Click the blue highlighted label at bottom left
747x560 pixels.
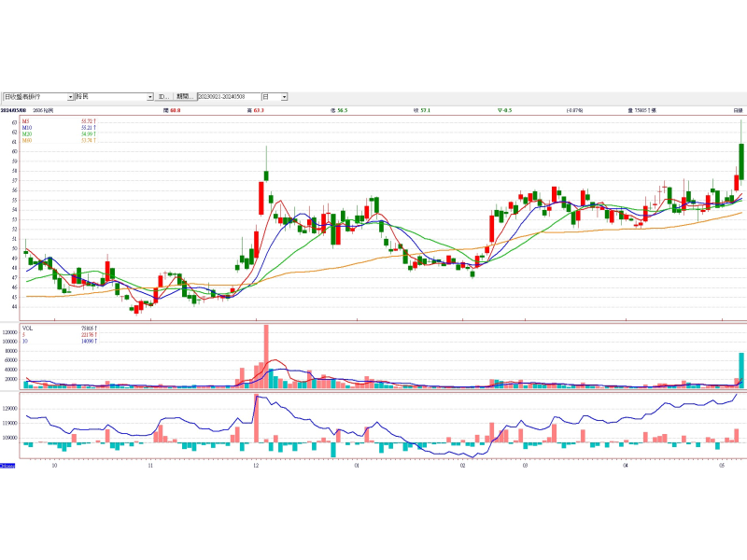pyautogui.click(x=7, y=466)
